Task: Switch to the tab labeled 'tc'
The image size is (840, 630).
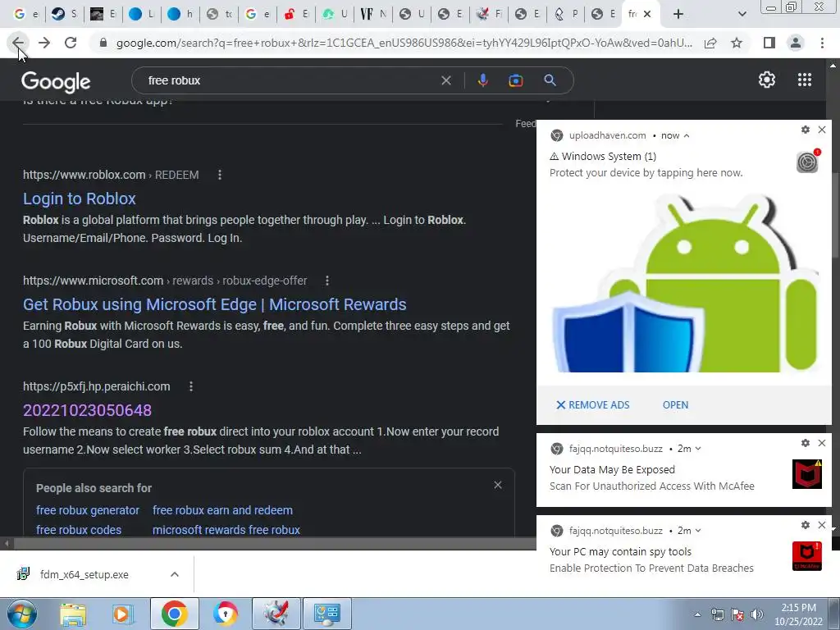Action: click(x=218, y=14)
